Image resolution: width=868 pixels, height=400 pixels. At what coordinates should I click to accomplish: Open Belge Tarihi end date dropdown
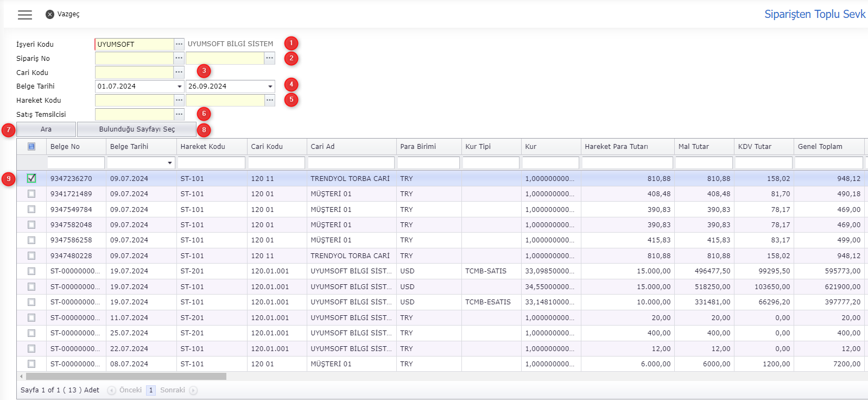click(270, 86)
